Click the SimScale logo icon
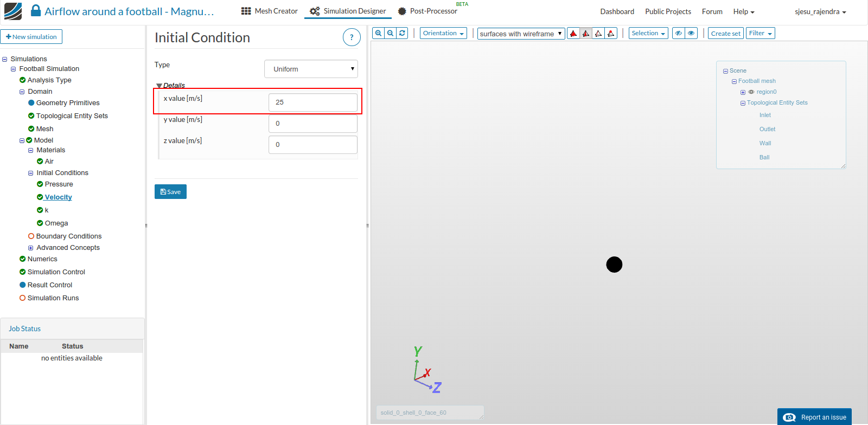The height and width of the screenshot is (425, 868). pos(13,11)
